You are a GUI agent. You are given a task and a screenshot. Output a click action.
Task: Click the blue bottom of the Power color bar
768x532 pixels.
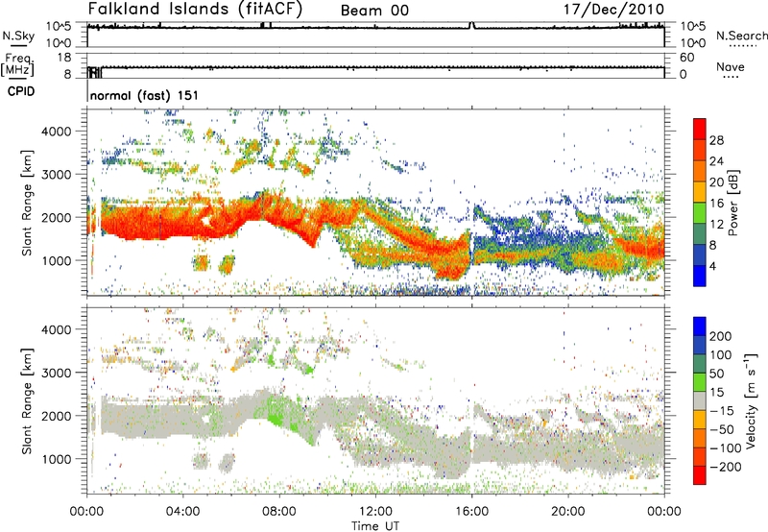(700, 276)
